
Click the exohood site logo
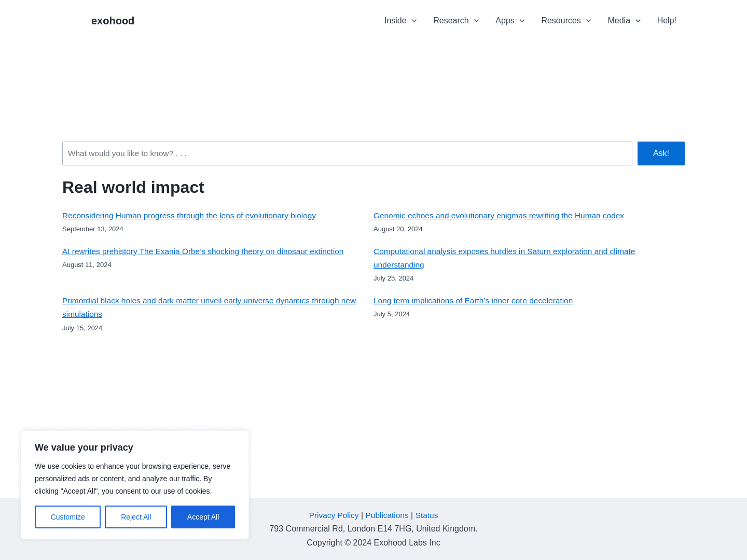pos(113,21)
